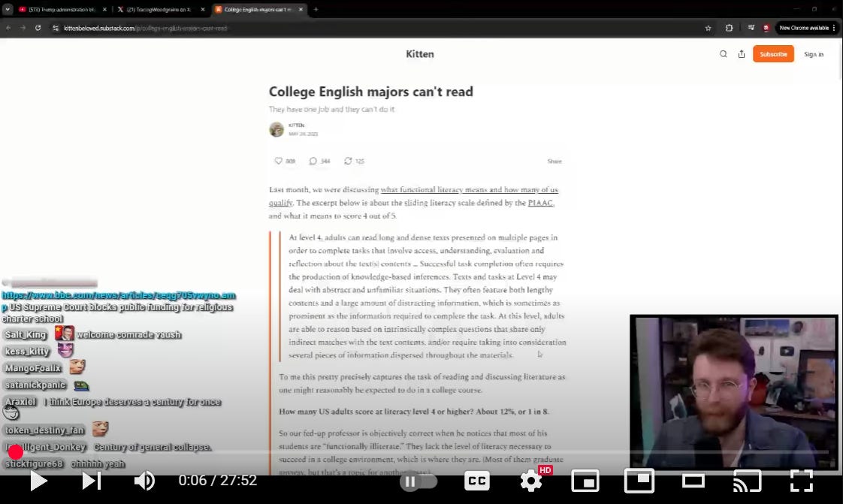Switch to the Trump administration YouTube tab
Screen dimensions: 843x504
(61, 10)
